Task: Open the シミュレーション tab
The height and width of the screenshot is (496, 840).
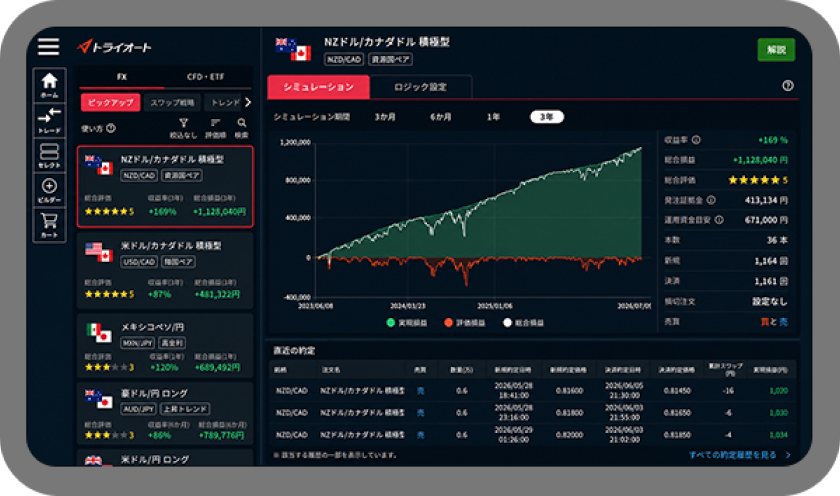Action: point(318,87)
